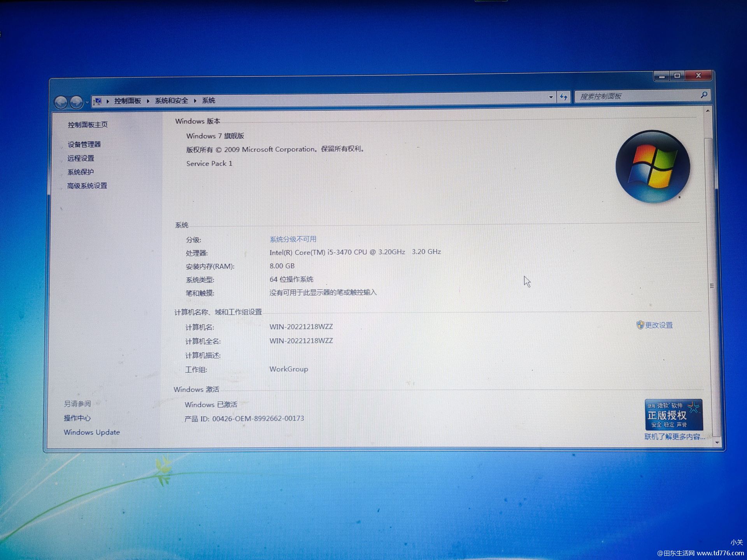Open 设备管理器 from the sidebar

coord(84,144)
